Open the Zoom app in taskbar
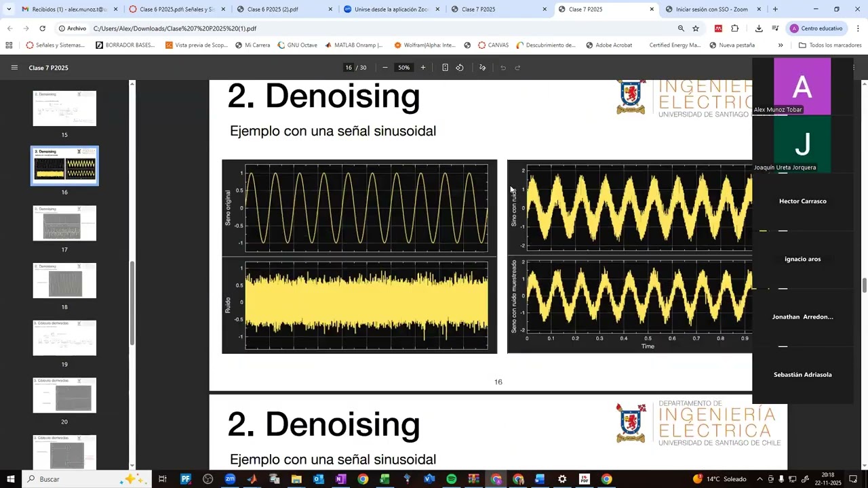Viewport: 868px width, 488px height. 230,479
